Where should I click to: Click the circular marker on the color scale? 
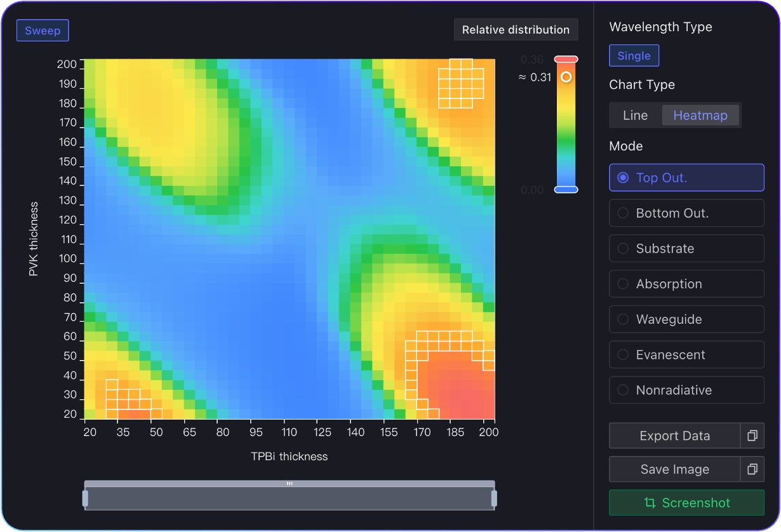coord(566,77)
